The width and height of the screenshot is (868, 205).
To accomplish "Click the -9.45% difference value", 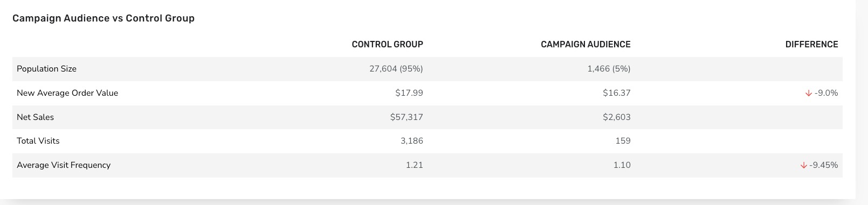I will pos(824,165).
